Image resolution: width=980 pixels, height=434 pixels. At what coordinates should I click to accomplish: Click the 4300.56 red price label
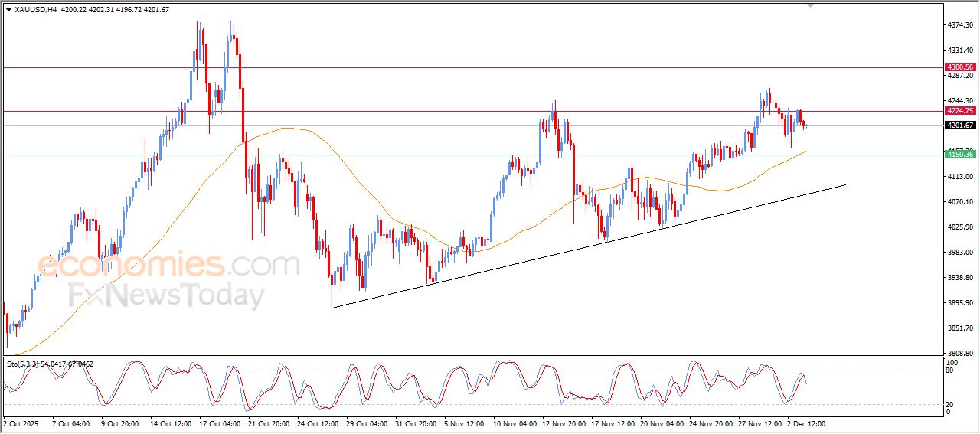[x=959, y=67]
